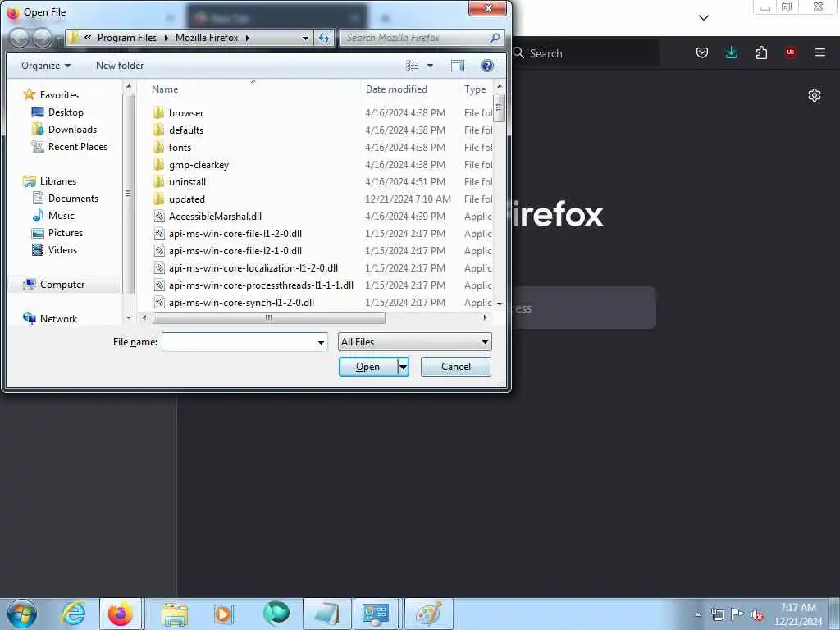Click the Cancel button
The image size is (840, 630).
[x=456, y=367]
